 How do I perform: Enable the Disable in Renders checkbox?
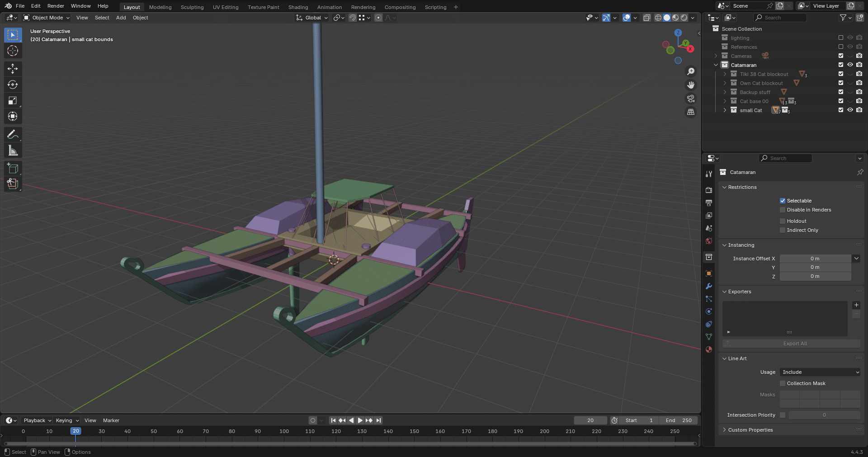click(783, 210)
